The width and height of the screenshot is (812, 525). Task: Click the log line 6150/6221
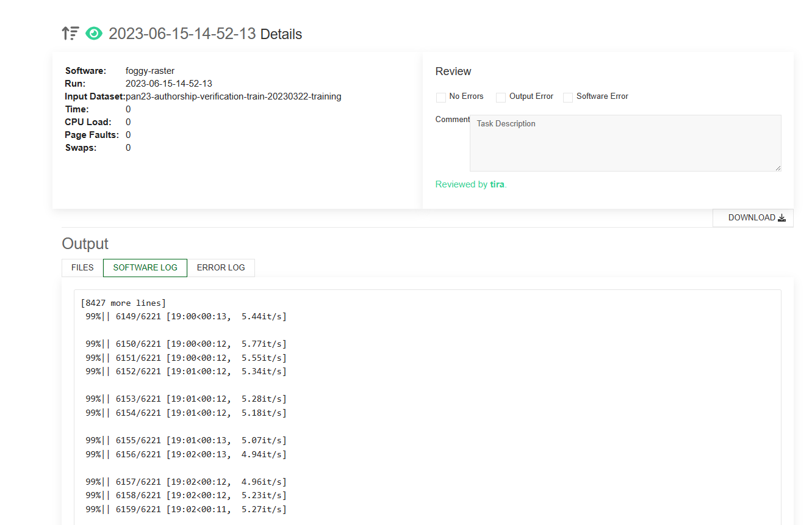click(x=186, y=344)
